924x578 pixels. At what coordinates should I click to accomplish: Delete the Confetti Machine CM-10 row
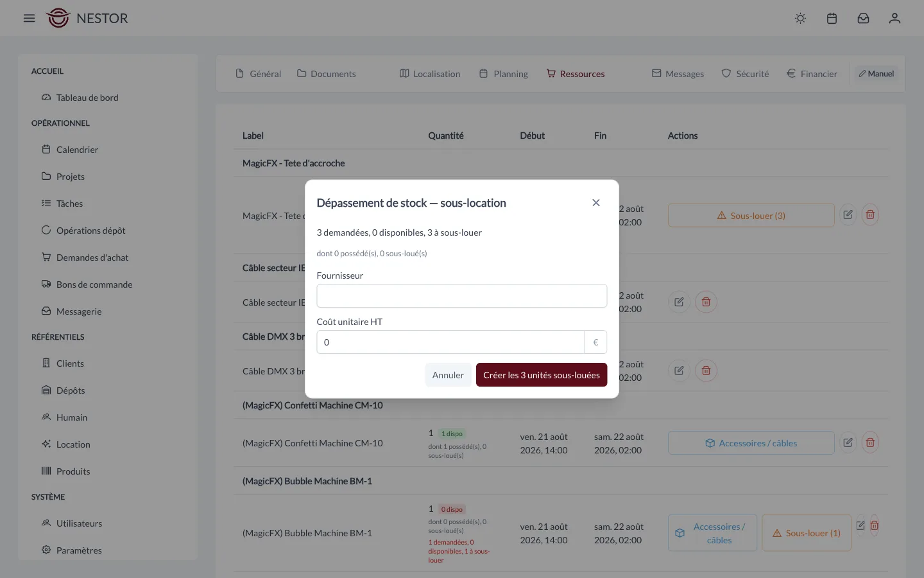coord(870,442)
